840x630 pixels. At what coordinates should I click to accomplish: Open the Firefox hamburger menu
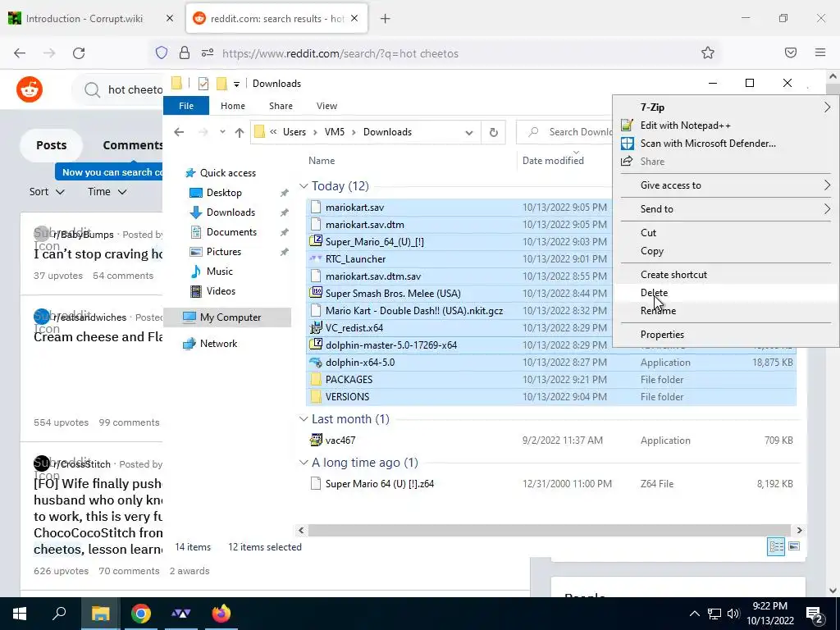click(820, 52)
